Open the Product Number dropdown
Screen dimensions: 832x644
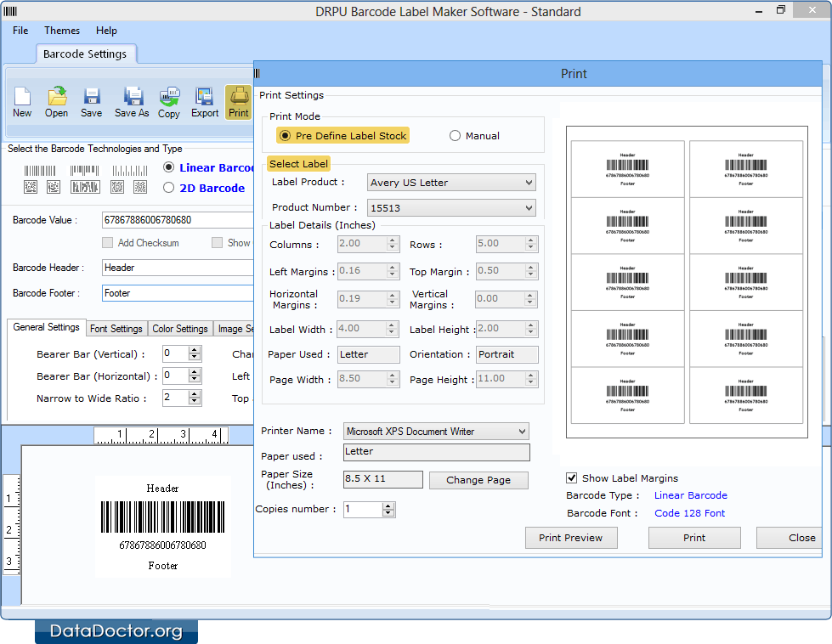pos(451,208)
